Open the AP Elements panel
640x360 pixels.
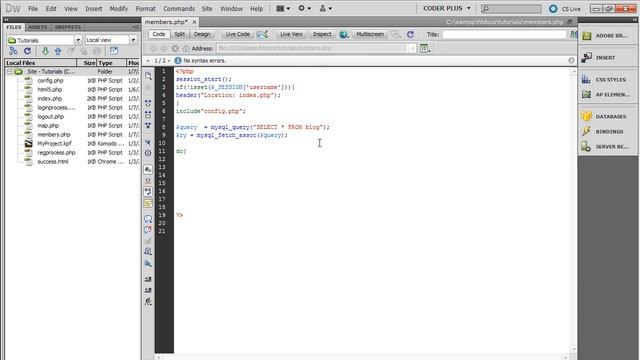[607, 94]
